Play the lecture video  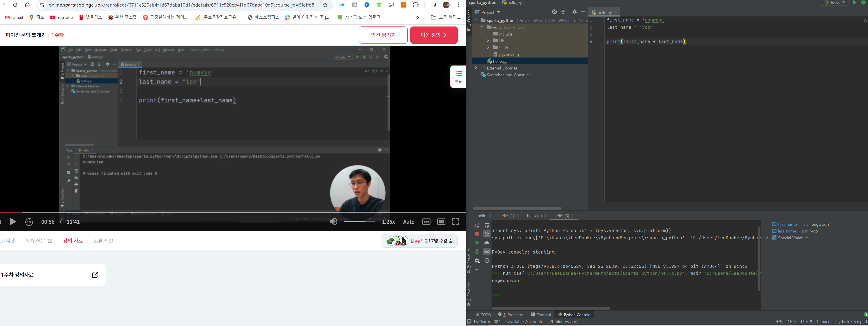click(x=13, y=222)
